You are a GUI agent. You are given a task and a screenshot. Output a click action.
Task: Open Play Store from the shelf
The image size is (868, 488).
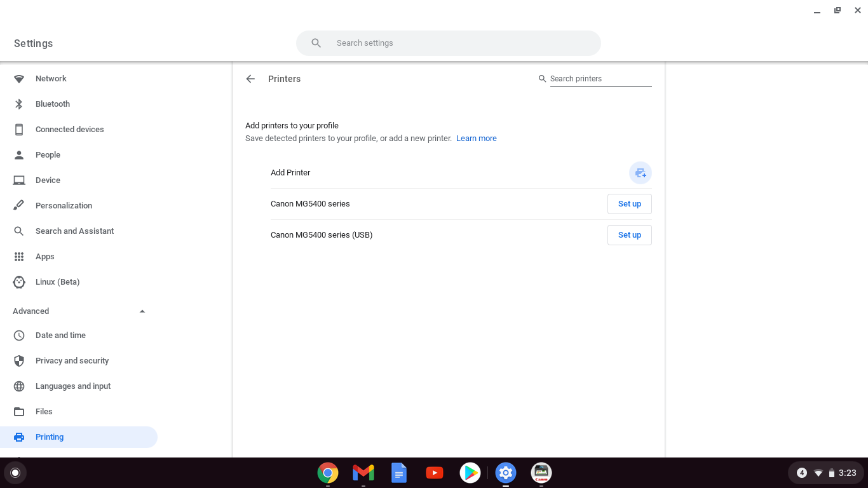pos(470,473)
